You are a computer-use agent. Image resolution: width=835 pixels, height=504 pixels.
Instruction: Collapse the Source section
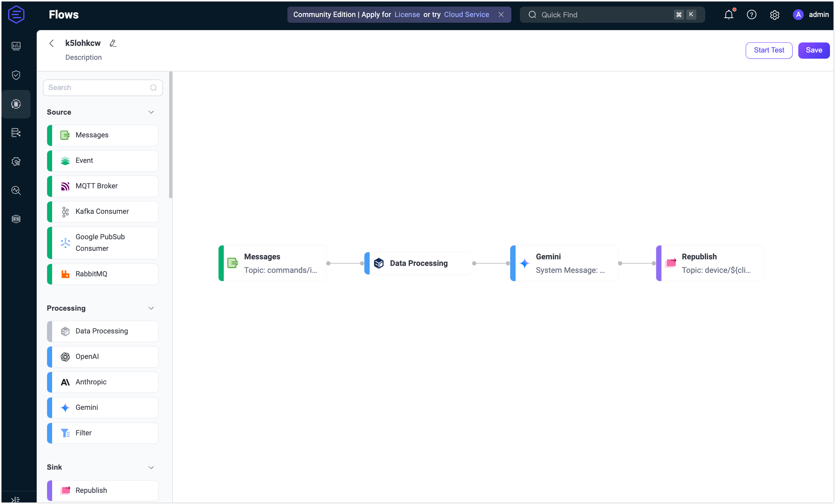pos(151,112)
